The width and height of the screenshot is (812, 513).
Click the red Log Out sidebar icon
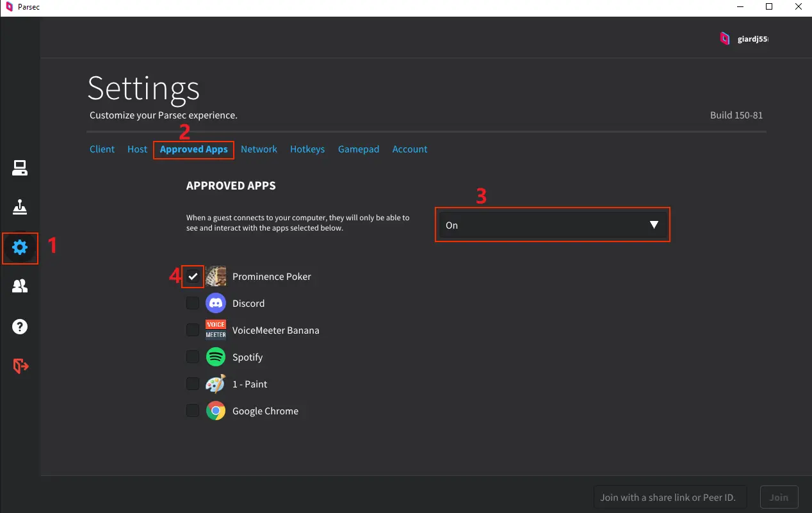pos(20,366)
